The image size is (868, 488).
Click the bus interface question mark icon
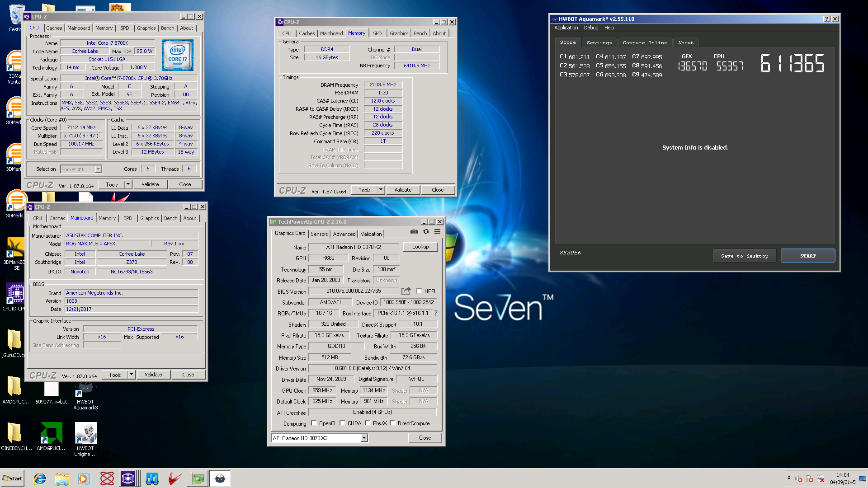point(436,313)
